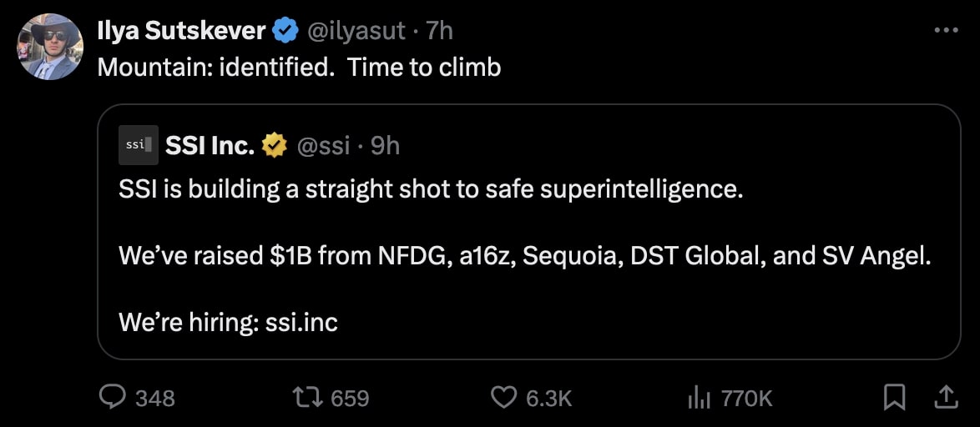Click SSI Inc. gold verified badge
Image resolution: width=980 pixels, height=427 pixels.
pyautogui.click(x=274, y=146)
